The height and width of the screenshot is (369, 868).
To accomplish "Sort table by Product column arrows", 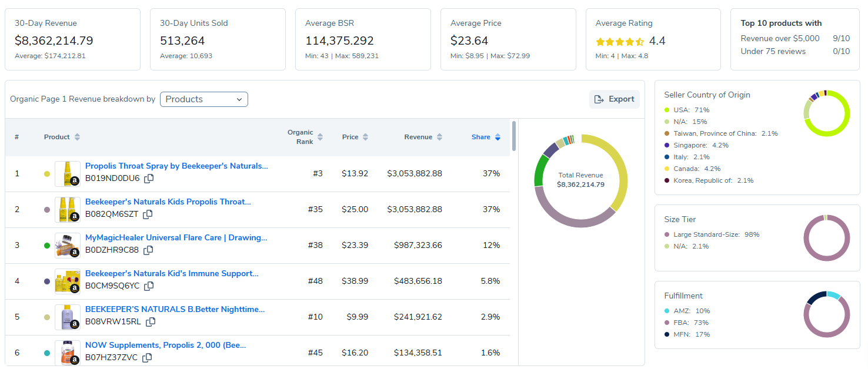I will tap(77, 137).
